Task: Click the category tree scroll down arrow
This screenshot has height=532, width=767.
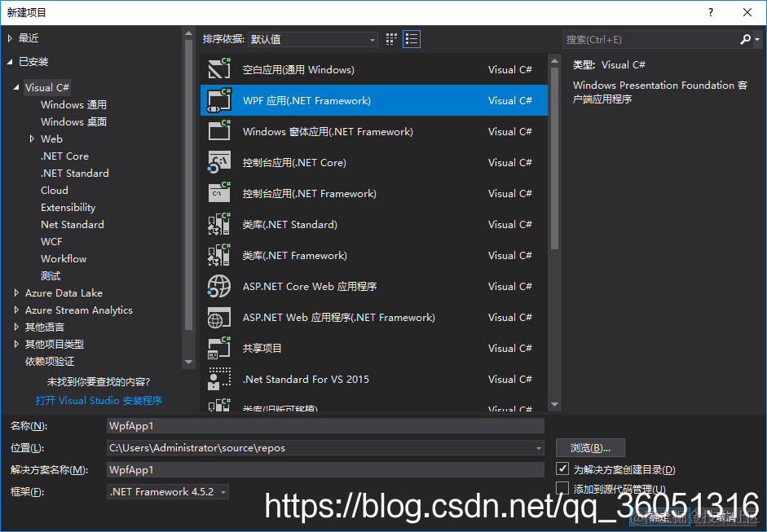Action: coord(189,363)
